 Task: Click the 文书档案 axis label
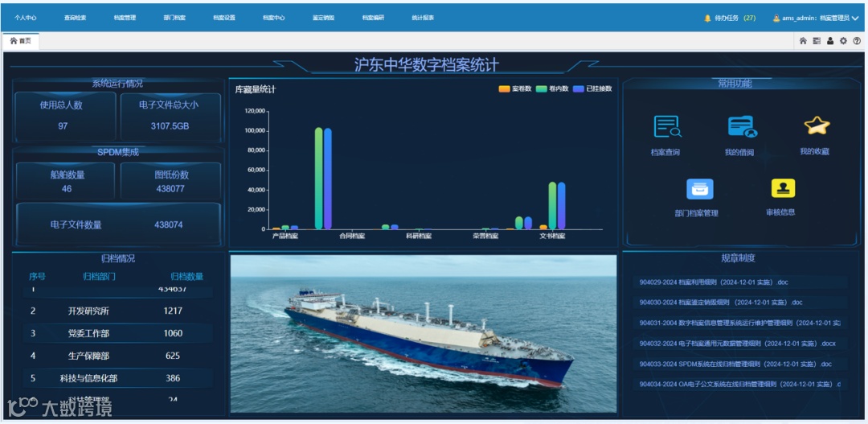point(552,236)
